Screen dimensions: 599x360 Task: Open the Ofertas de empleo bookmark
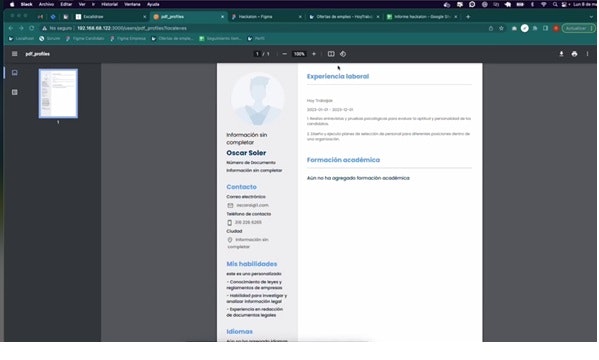[x=173, y=39]
